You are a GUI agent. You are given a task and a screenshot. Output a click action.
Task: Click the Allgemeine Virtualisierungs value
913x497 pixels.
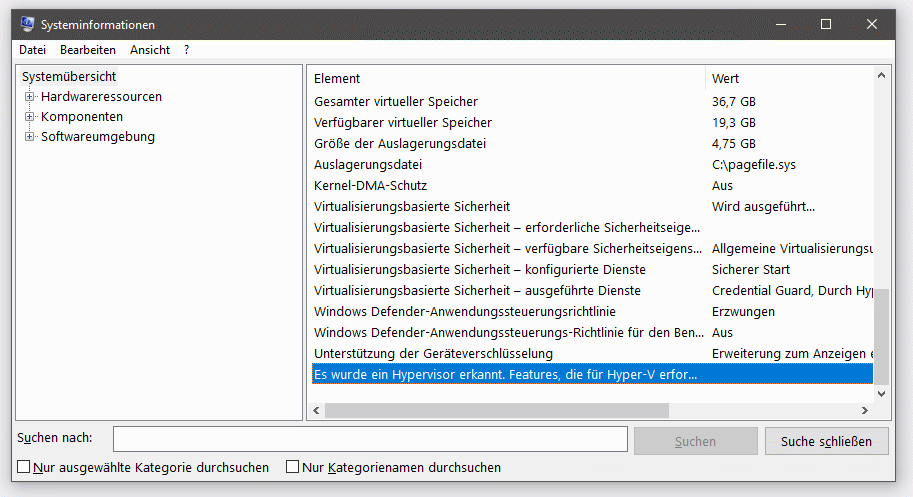792,248
